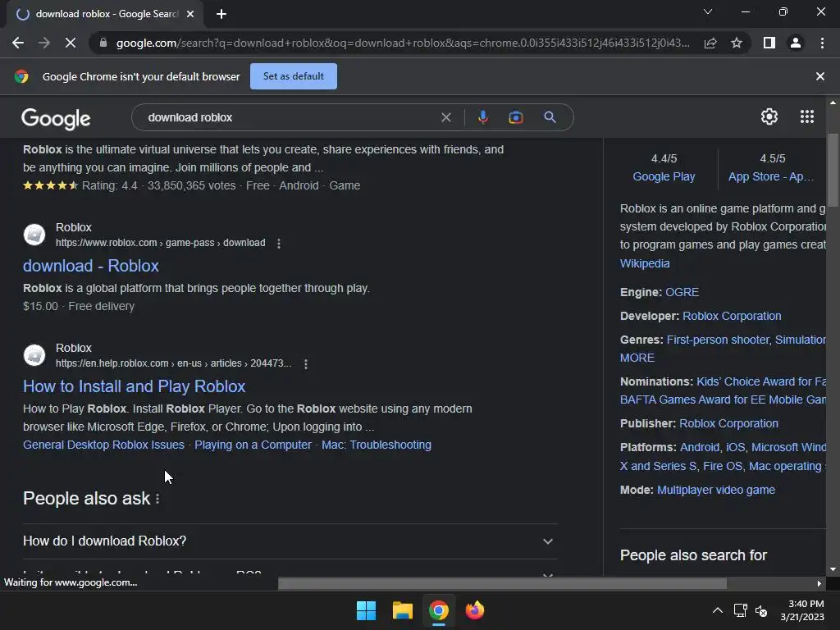The height and width of the screenshot is (630, 840).
Task: Click the horizontal scrollbar thumb
Action: click(x=503, y=583)
